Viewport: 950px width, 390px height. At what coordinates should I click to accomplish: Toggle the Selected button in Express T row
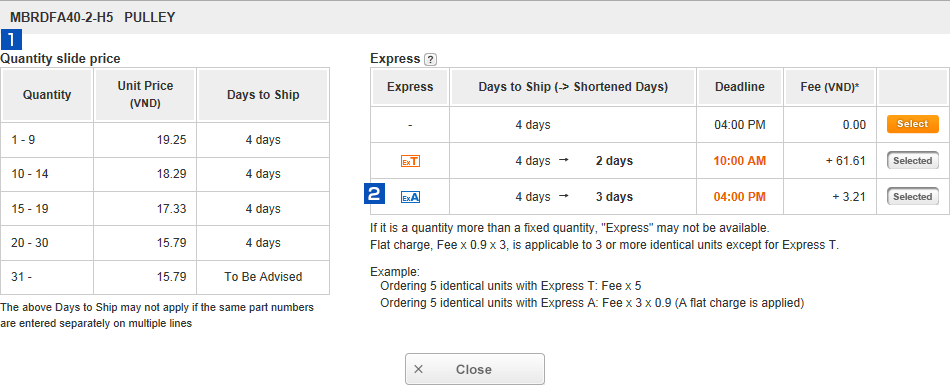click(x=912, y=160)
